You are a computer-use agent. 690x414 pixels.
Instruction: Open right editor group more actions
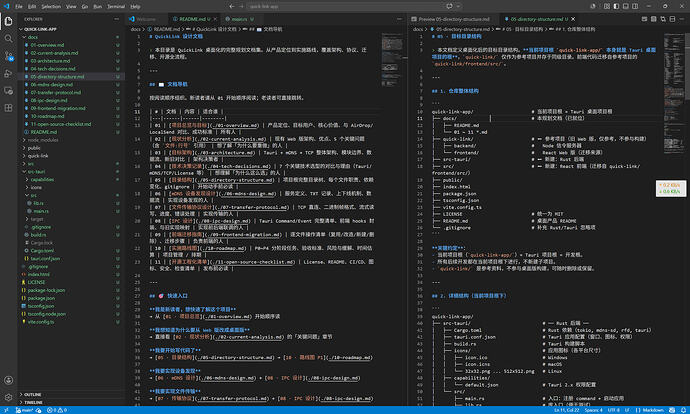coord(682,19)
